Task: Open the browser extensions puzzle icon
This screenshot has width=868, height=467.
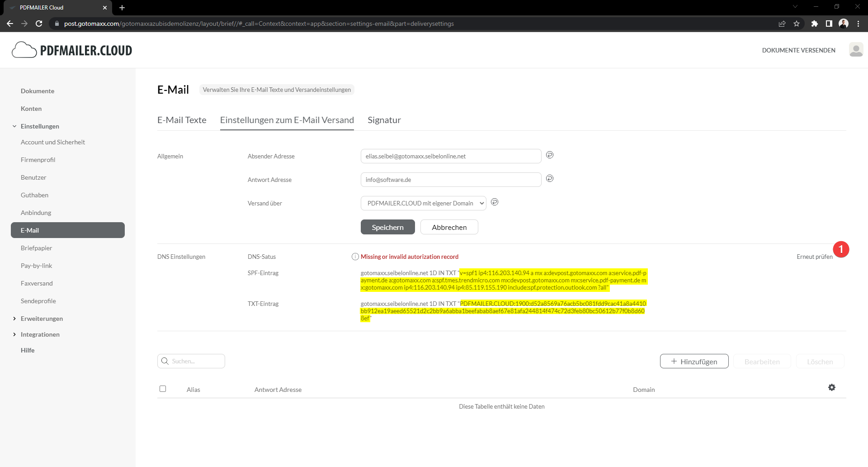Action: click(814, 24)
